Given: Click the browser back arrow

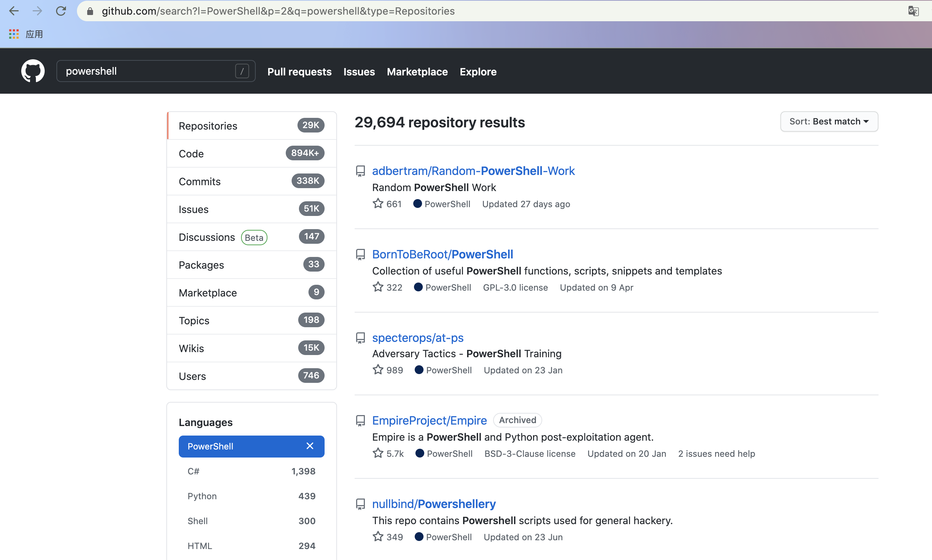Looking at the screenshot, I should tap(14, 11).
